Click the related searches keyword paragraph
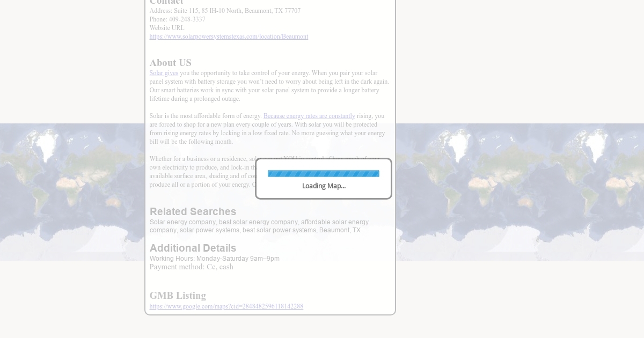The width and height of the screenshot is (644, 338). (259, 226)
